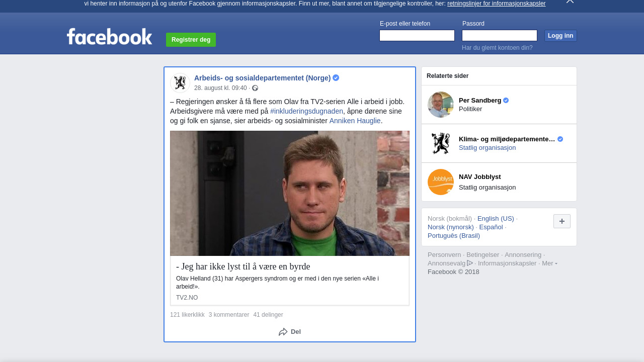This screenshot has height=362, width=644.
Task: Open the #inkluderingsdugnaden hashtag
Action: coord(306,111)
